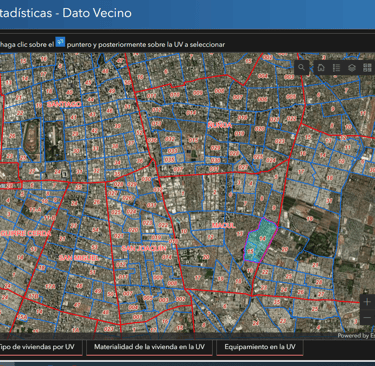This screenshot has width=375, height=366.
Task: Reset map to default home extent
Action: (321, 68)
